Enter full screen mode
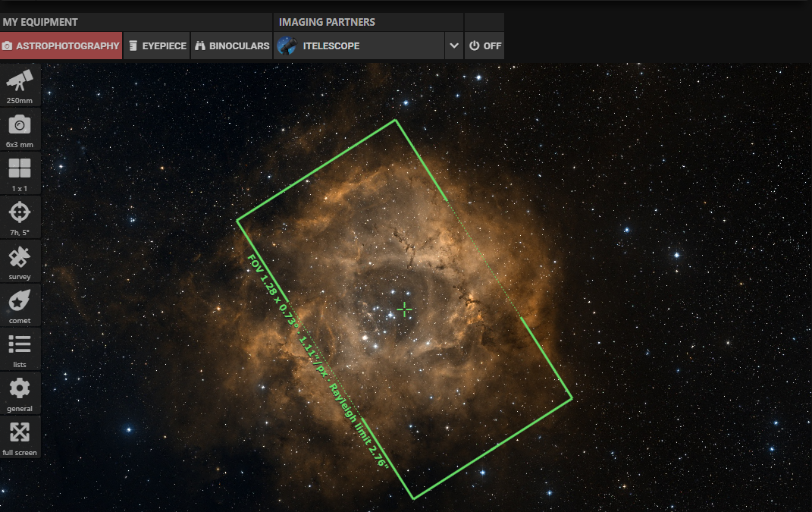 [20, 437]
